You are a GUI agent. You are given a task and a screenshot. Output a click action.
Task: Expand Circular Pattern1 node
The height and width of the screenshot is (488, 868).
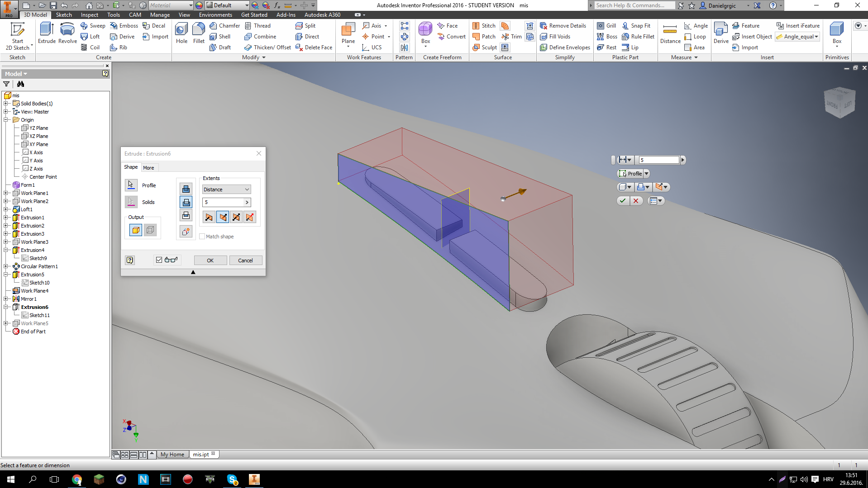click(6, 266)
